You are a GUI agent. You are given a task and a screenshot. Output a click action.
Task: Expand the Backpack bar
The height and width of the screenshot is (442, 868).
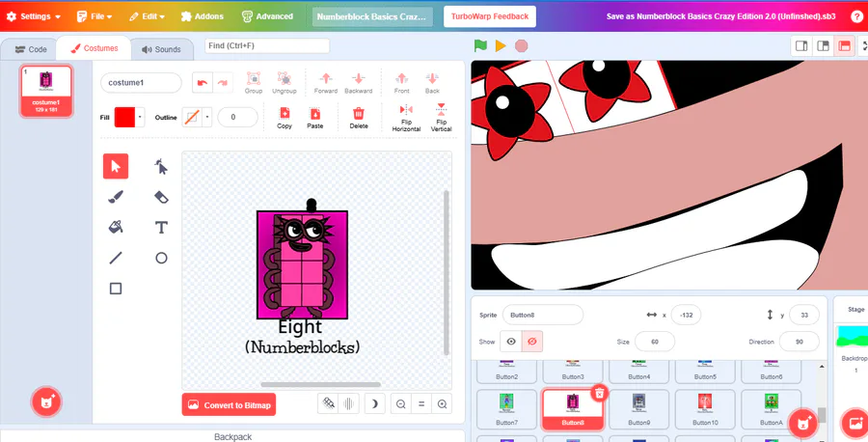tap(232, 436)
